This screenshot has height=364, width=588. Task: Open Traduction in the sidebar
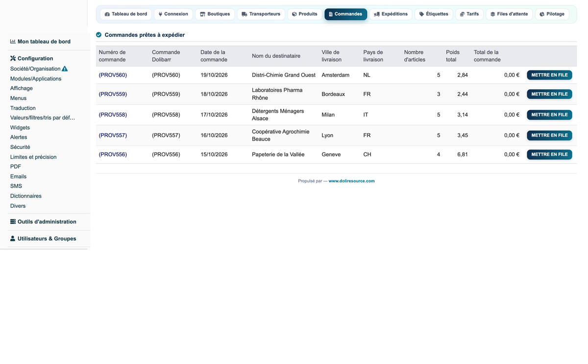(23, 108)
